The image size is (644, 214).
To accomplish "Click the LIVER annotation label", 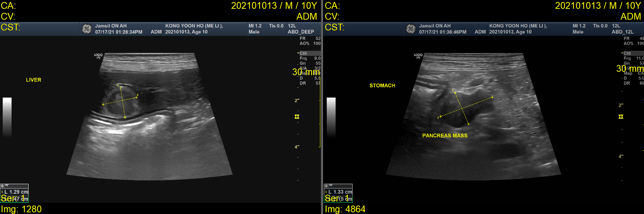I will click(x=34, y=80).
